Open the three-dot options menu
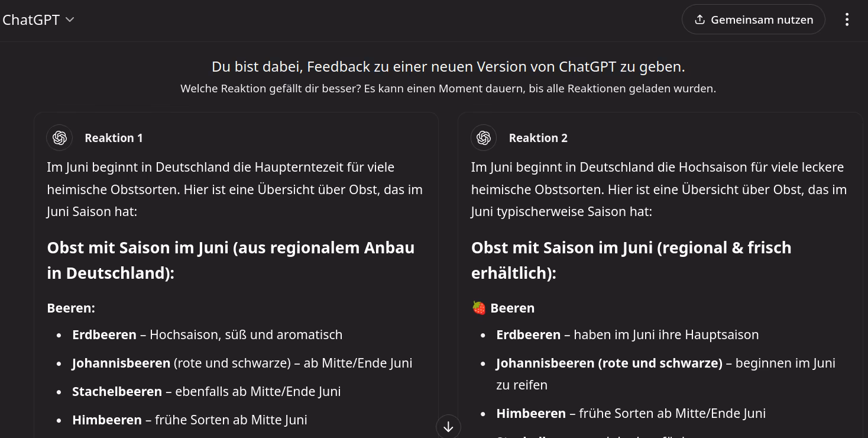This screenshot has width=868, height=438. [847, 20]
